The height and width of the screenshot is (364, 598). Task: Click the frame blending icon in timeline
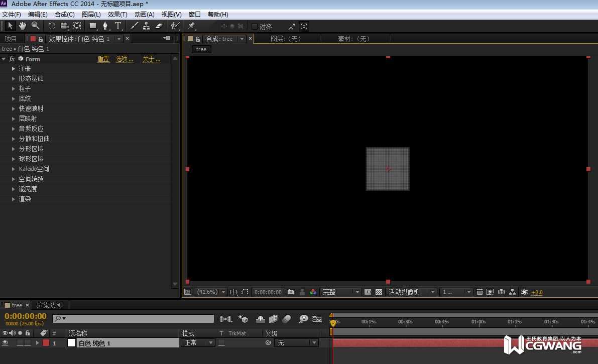274,319
